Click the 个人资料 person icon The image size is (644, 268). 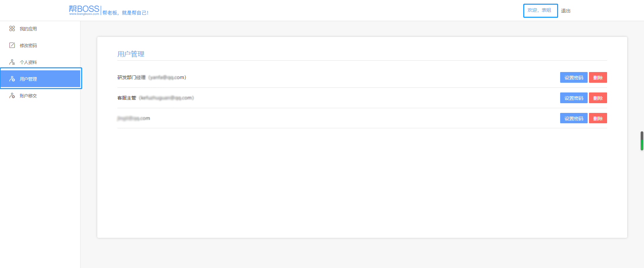[12, 62]
